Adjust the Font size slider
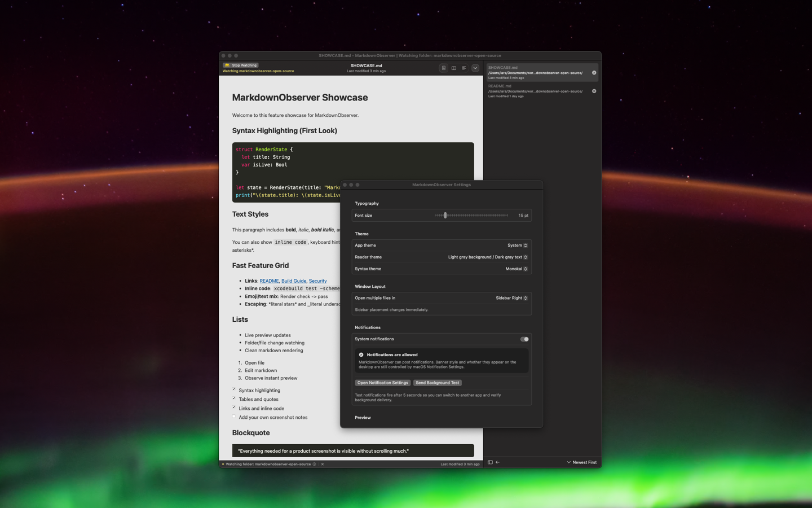812x508 pixels. click(x=445, y=215)
